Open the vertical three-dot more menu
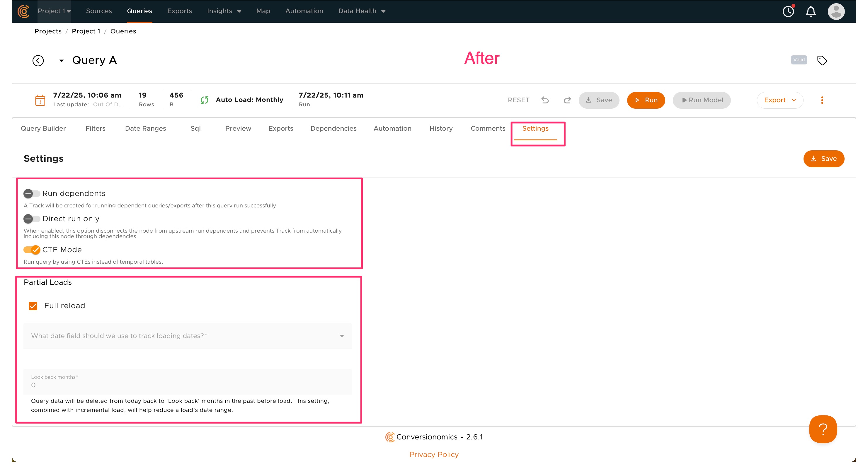Viewport: 868px width, 474px height. click(x=822, y=100)
